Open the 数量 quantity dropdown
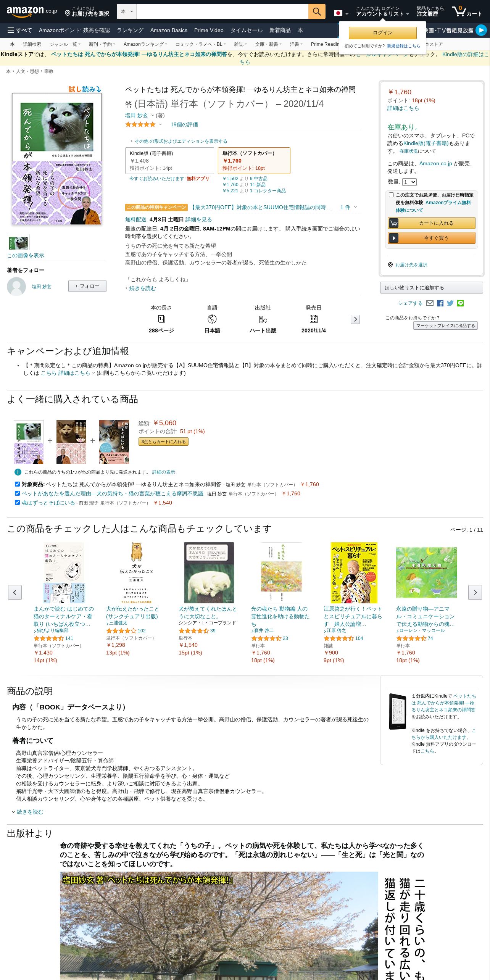Viewport: 490px width, 980px height. [409, 182]
